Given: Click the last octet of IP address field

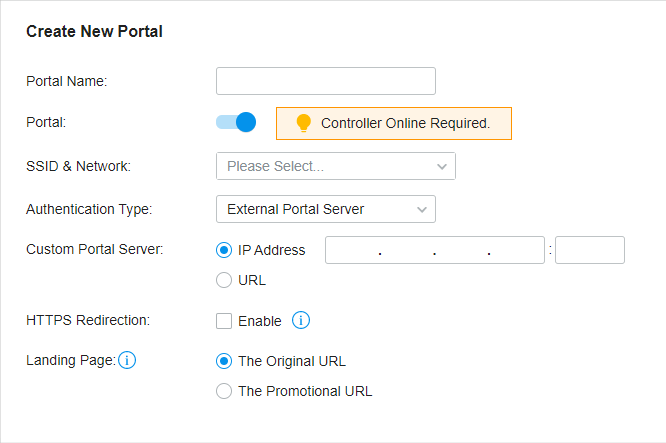Looking at the screenshot, I should pyautogui.click(x=516, y=250).
